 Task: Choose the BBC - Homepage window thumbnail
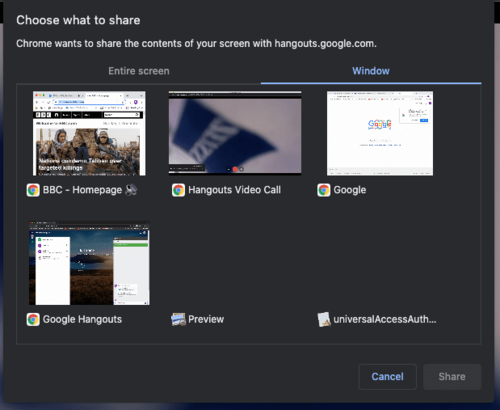[89, 133]
